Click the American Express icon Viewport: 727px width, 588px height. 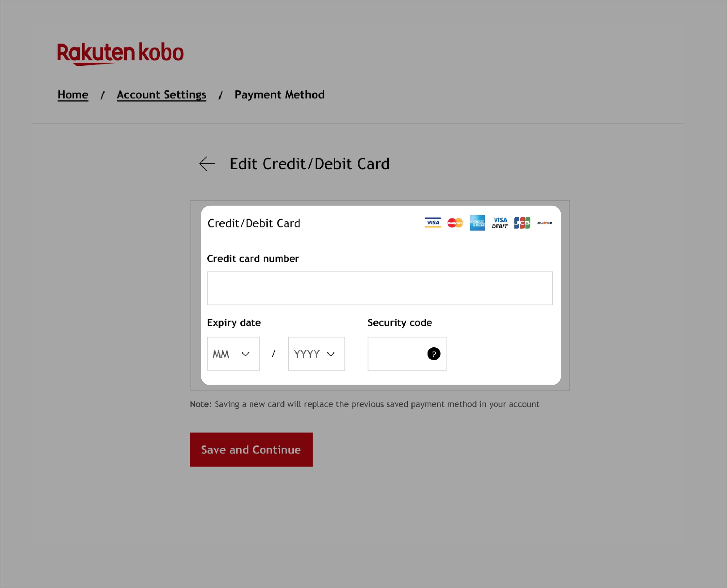(x=477, y=223)
